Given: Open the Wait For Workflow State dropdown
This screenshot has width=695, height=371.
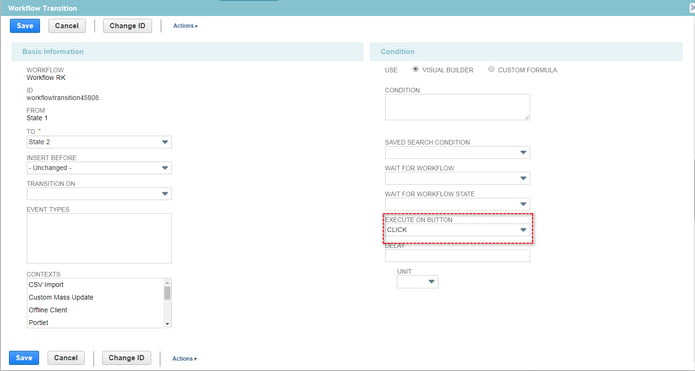Looking at the screenshot, I should point(457,204).
